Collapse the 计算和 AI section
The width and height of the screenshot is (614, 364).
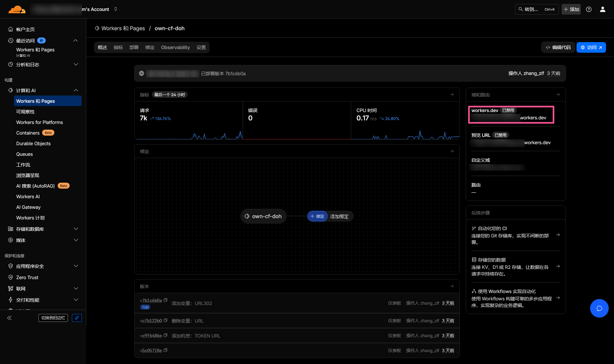click(76, 91)
